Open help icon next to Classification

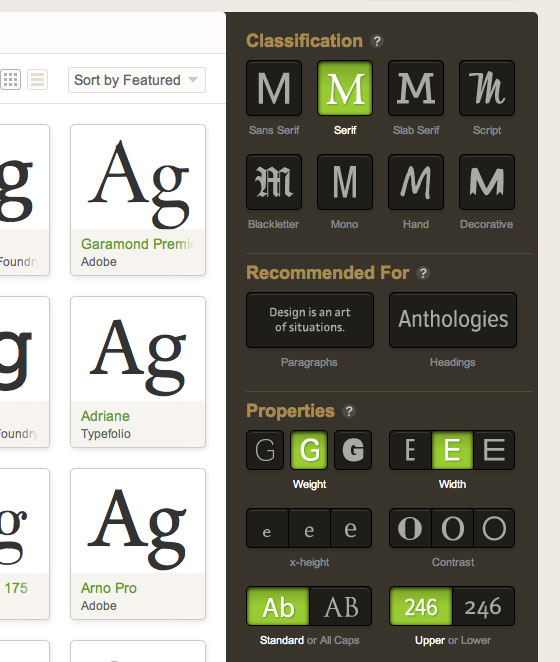(377, 41)
